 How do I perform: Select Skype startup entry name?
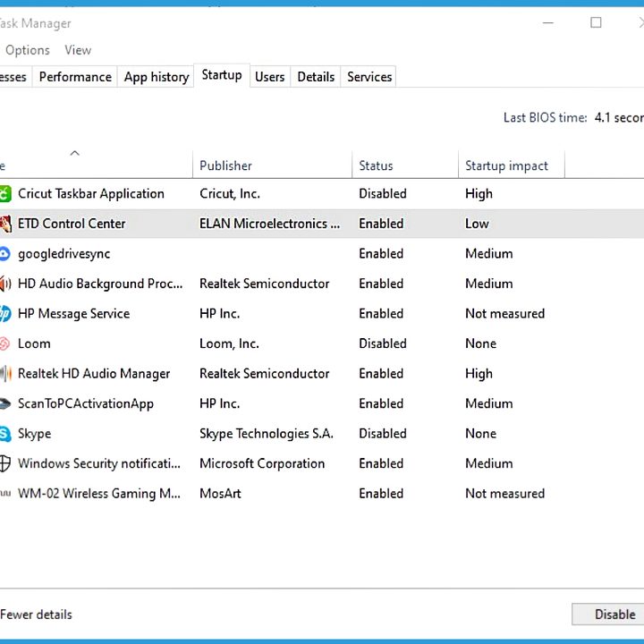[35, 434]
